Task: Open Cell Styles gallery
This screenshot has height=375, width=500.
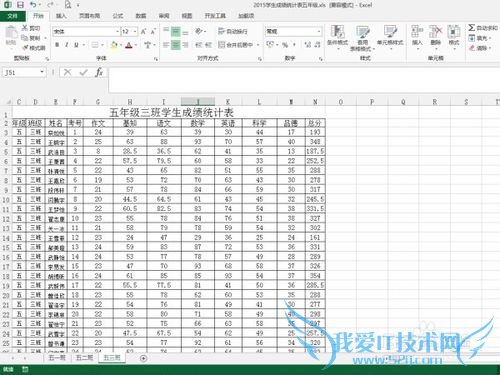Action: pos(390,37)
